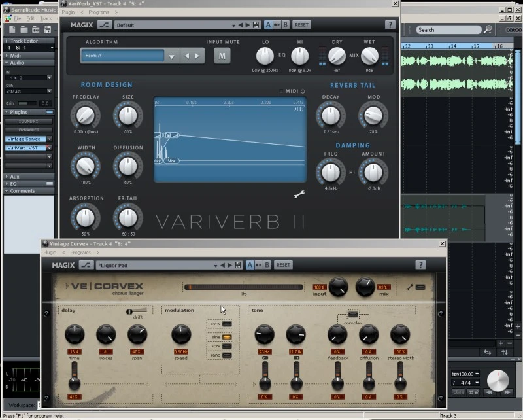Click the search magnifier icon

pos(488,29)
